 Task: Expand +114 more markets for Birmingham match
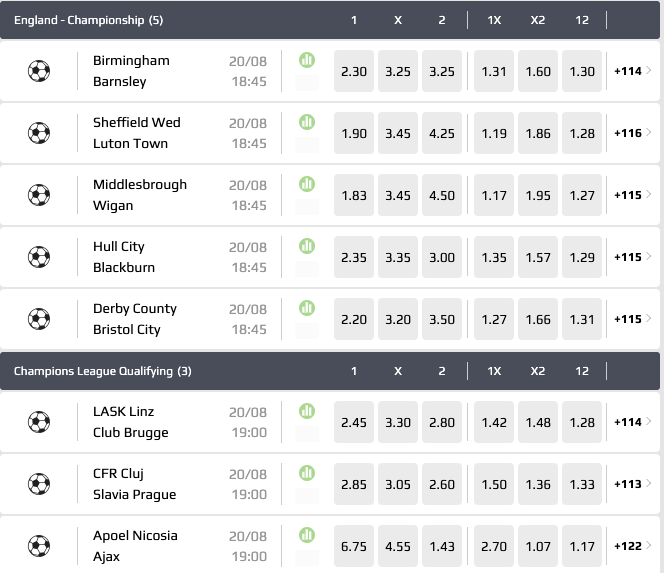click(632, 71)
